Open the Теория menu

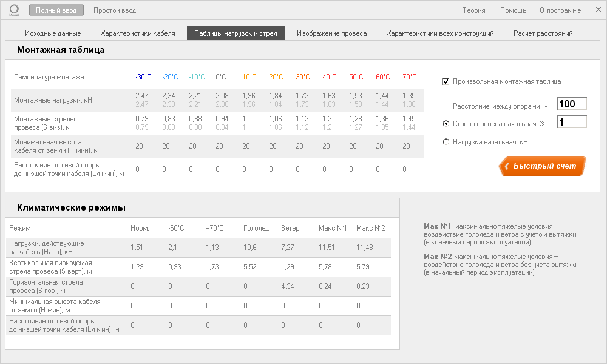473,10
